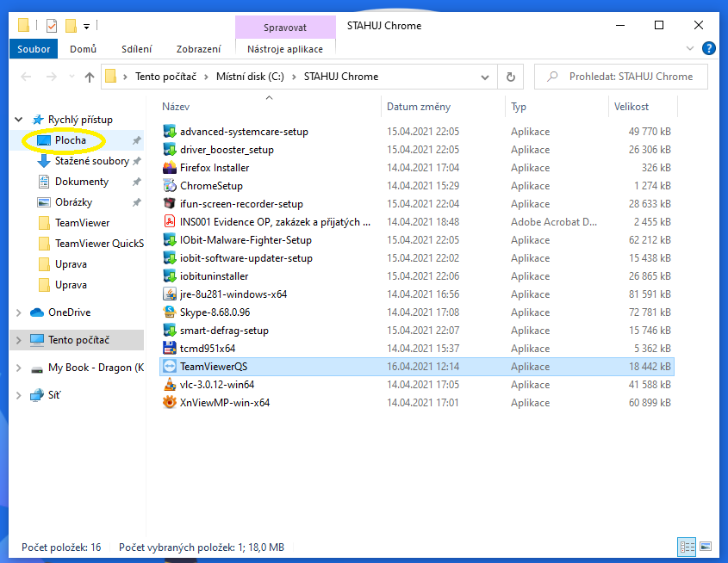Click Místní disk (C:) in the breadcrumb
This screenshot has width=728, height=563.
click(250, 77)
